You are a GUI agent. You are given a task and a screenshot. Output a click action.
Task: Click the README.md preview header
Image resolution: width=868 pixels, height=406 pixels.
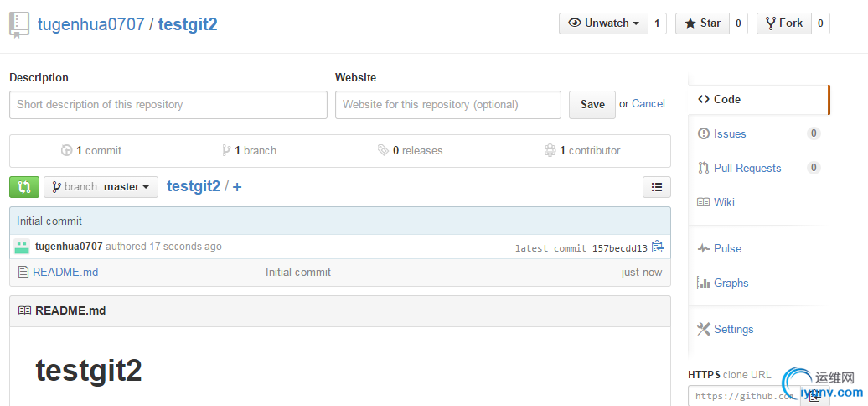340,310
